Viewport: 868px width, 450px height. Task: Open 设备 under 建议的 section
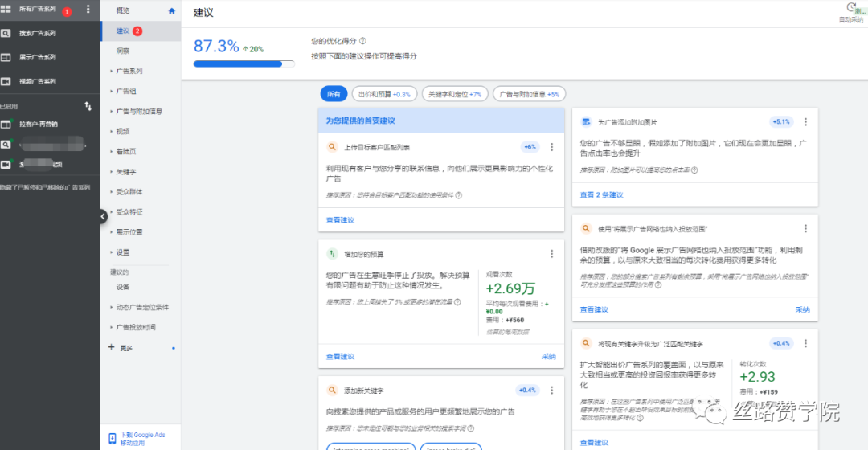pyautogui.click(x=123, y=287)
